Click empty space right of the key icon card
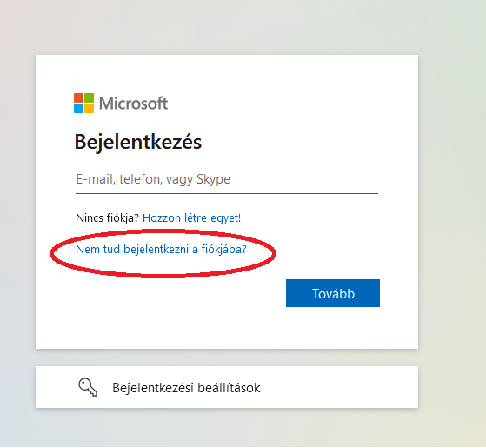The image size is (486, 448). 341,387
